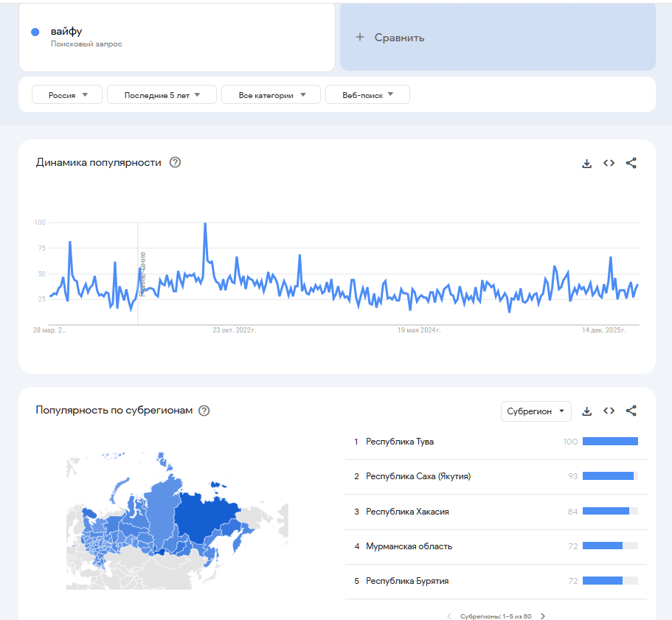Select Республика Тува in the region list
This screenshot has width=672, height=620.
(x=400, y=442)
